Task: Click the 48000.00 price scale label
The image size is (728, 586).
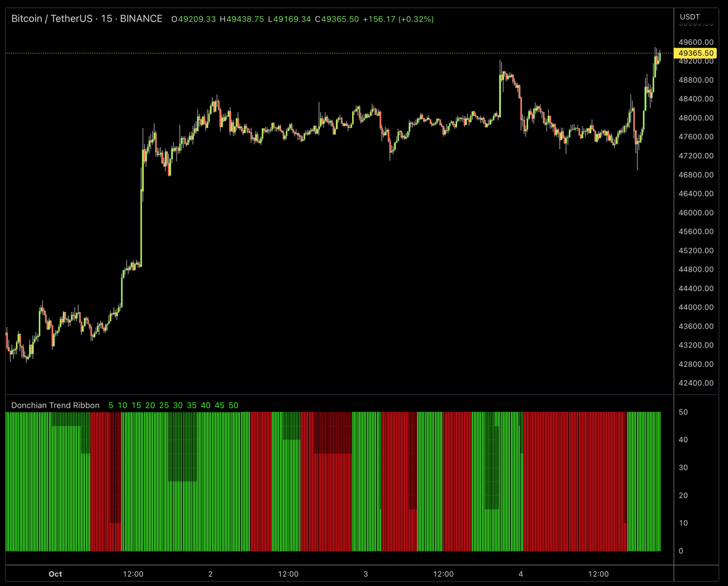Action: 696,118
